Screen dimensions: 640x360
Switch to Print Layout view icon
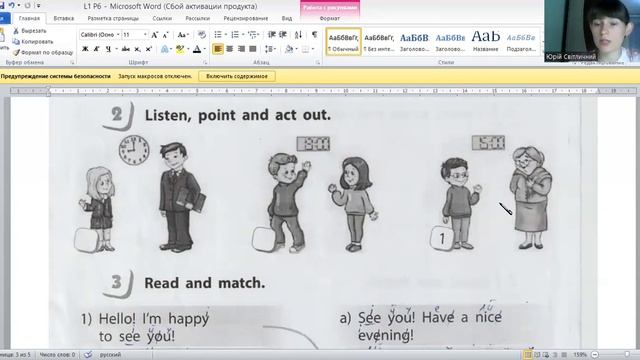click(528, 355)
